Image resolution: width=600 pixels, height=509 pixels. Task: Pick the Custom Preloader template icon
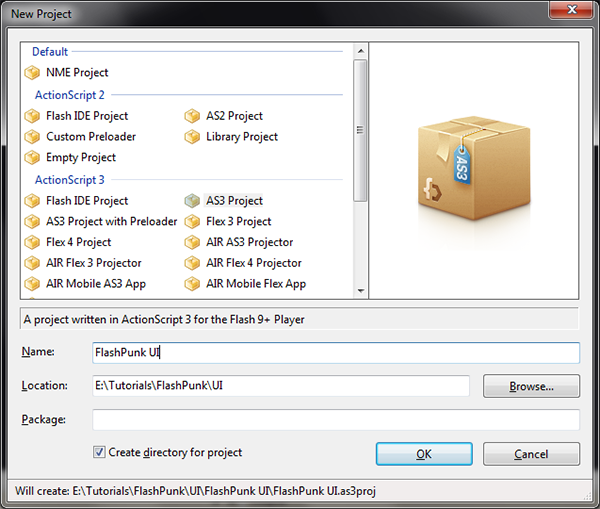[x=33, y=137]
